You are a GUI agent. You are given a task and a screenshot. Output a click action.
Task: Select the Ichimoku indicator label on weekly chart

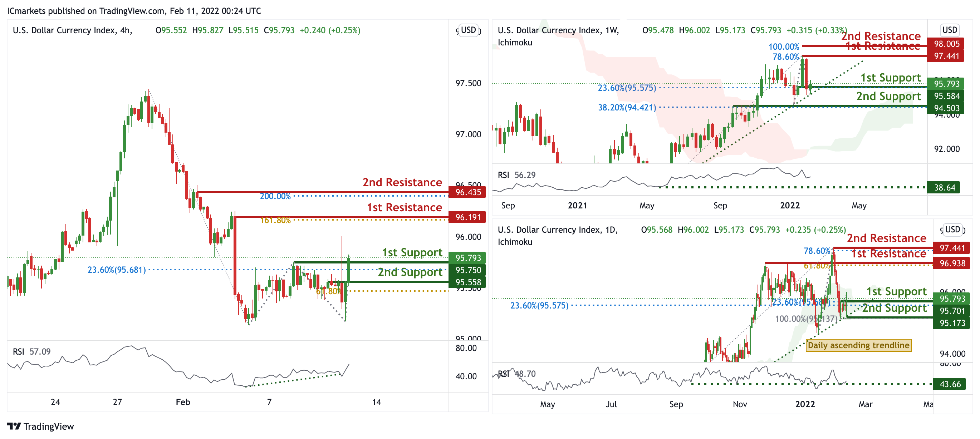tap(515, 43)
